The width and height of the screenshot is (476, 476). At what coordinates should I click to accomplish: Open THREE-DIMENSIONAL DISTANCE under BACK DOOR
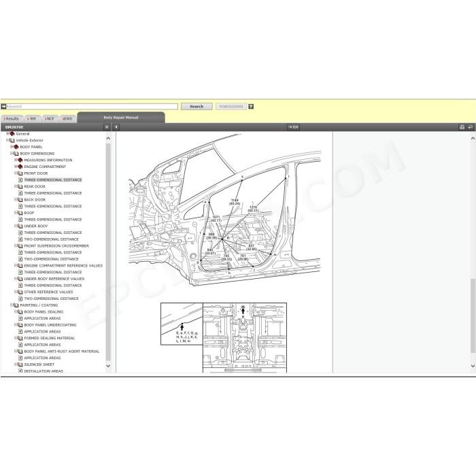53,207
